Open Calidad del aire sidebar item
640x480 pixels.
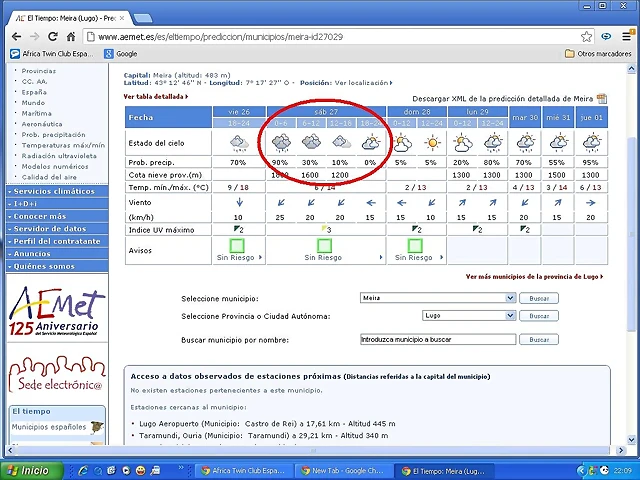[49, 177]
